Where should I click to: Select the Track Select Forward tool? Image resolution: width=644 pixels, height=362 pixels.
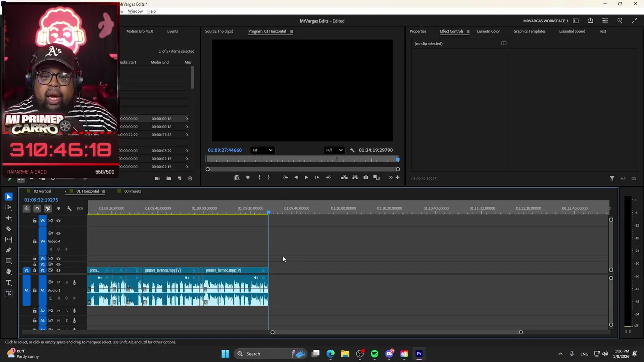coord(8,207)
